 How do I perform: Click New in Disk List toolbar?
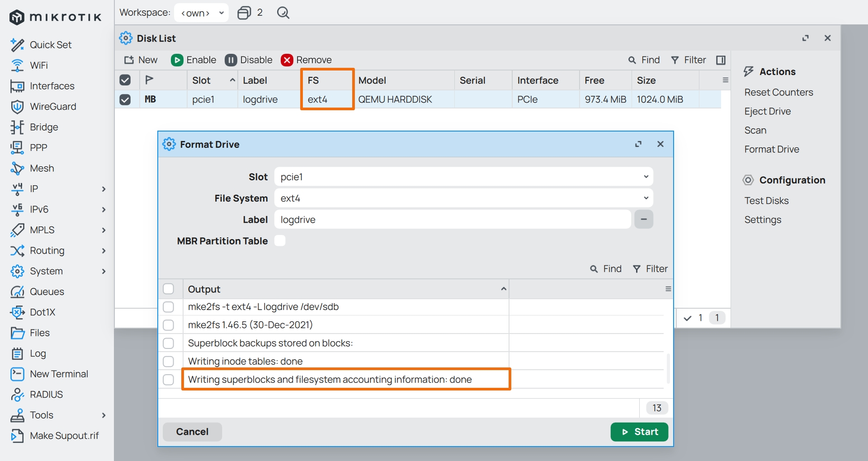click(x=141, y=60)
